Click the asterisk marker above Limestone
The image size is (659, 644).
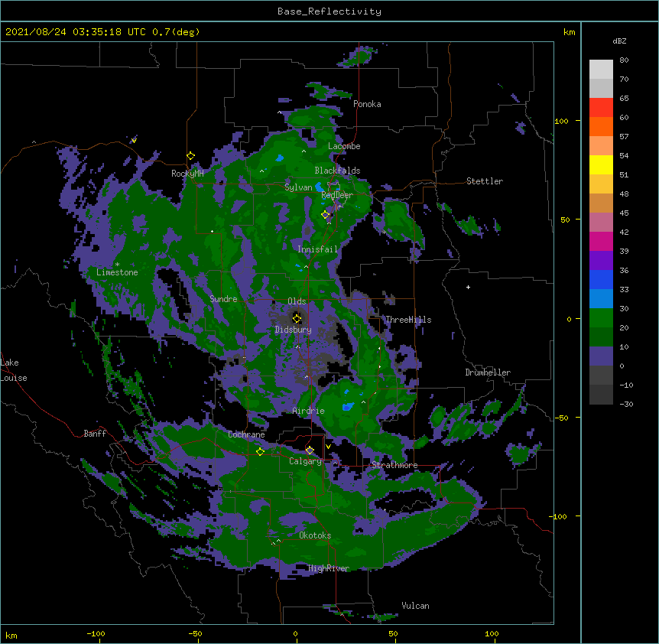pyautogui.click(x=117, y=265)
